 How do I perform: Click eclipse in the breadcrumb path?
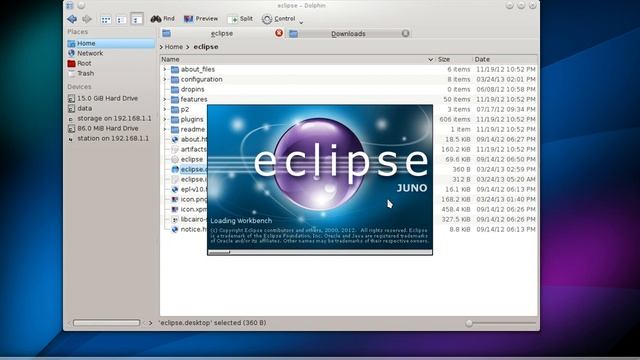(206, 47)
